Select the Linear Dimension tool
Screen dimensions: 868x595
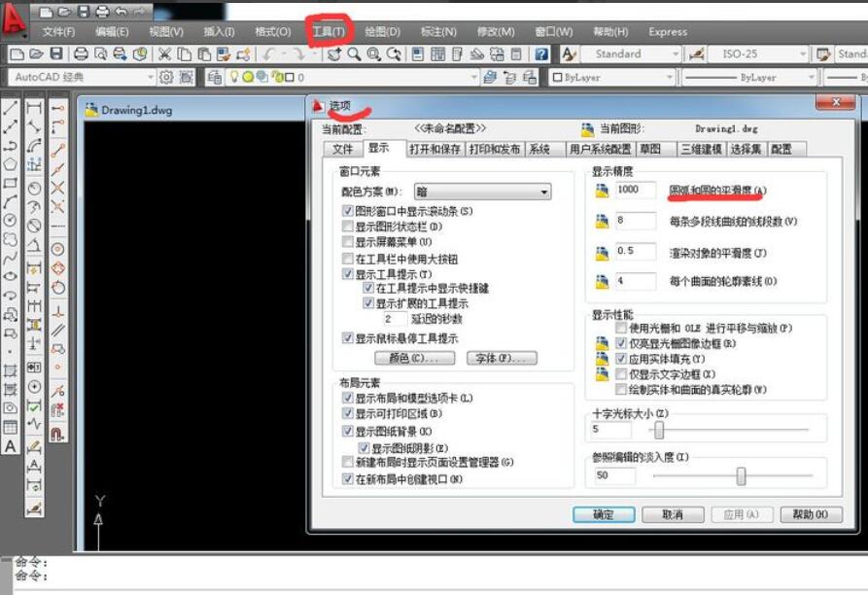[34, 109]
